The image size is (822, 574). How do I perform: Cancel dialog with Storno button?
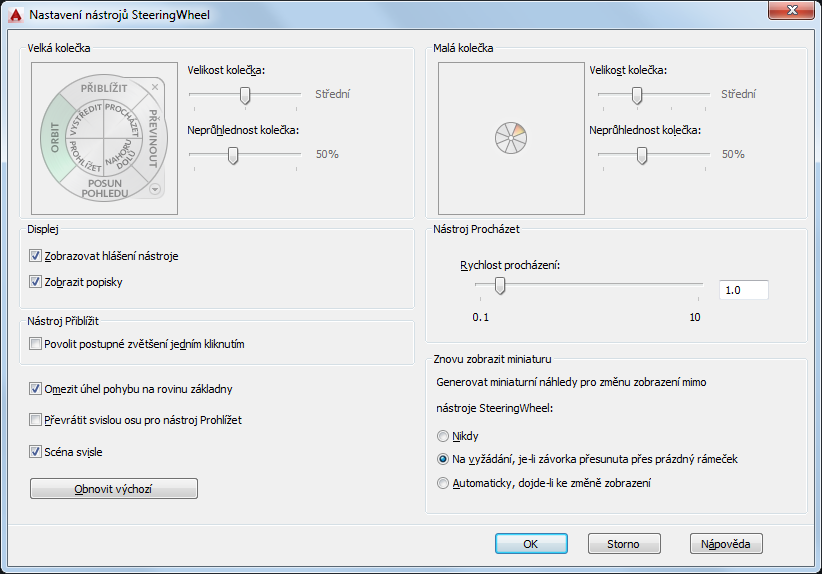[624, 544]
